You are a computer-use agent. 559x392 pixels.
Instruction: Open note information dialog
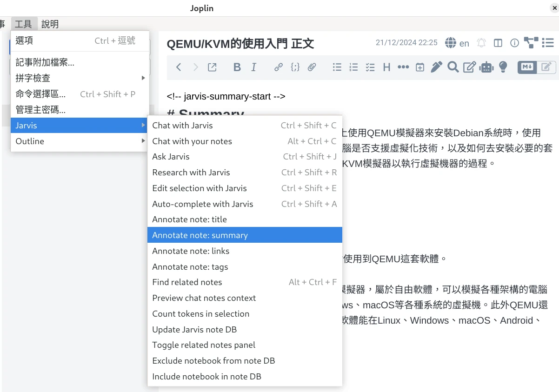pyautogui.click(x=514, y=43)
